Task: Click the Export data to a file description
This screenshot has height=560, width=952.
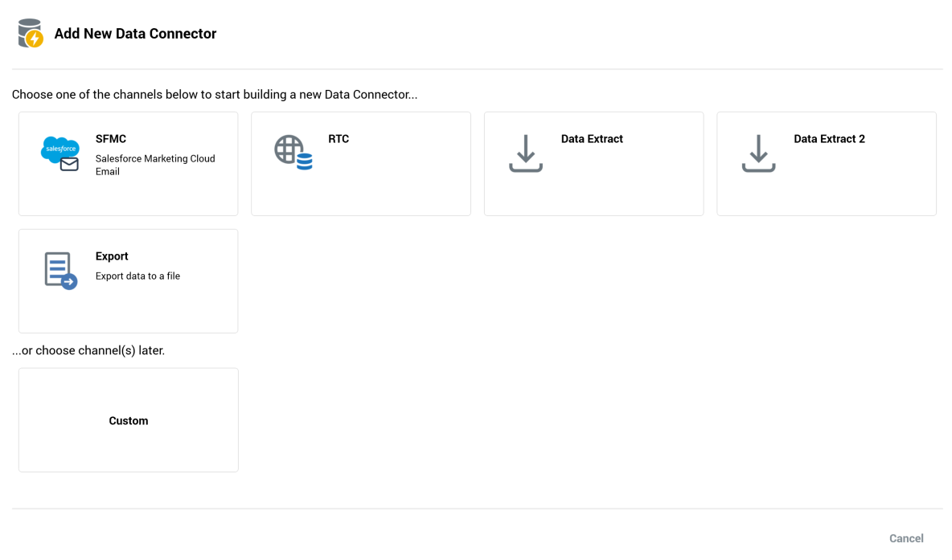Action: 137,276
